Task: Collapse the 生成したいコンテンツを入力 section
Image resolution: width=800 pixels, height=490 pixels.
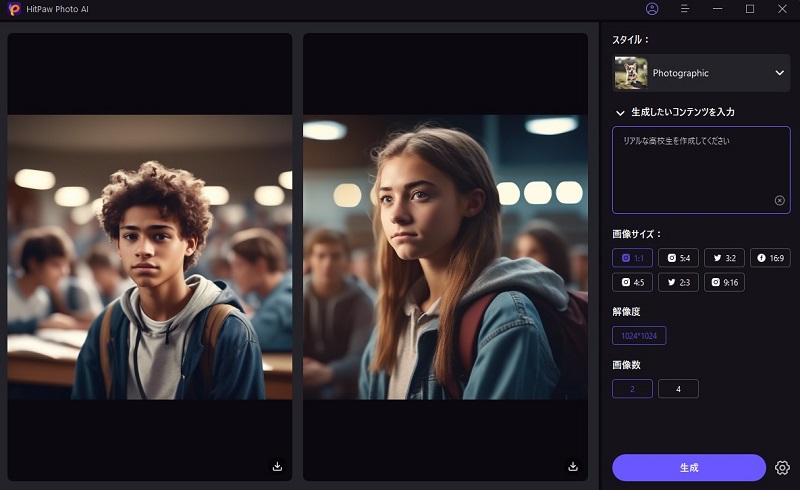Action: 620,113
